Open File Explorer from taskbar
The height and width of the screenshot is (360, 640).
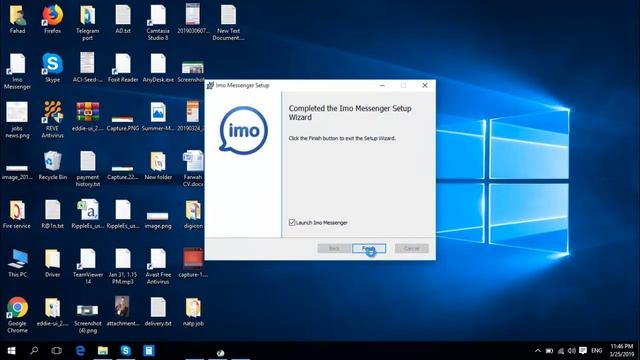click(x=103, y=351)
